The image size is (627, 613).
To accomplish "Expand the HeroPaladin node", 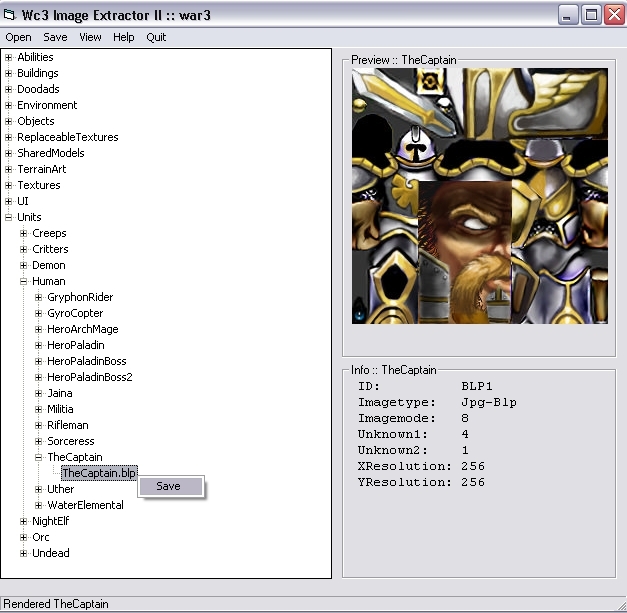I will (38, 345).
